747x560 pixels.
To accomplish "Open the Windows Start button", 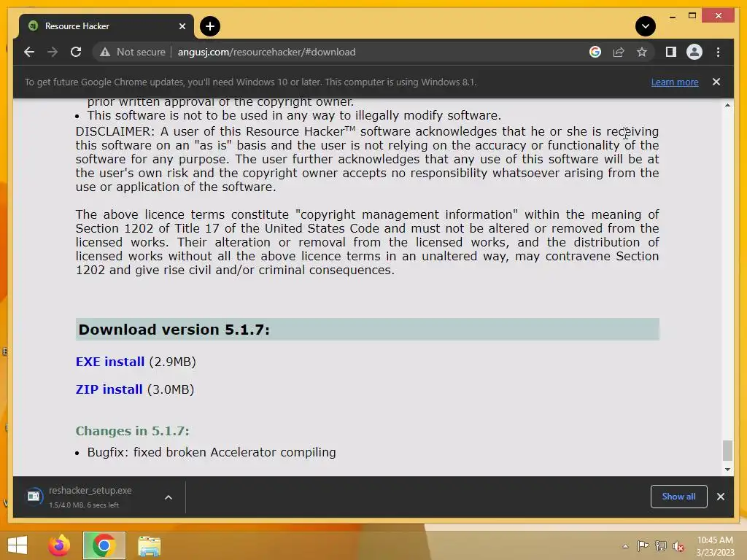I will [18, 545].
